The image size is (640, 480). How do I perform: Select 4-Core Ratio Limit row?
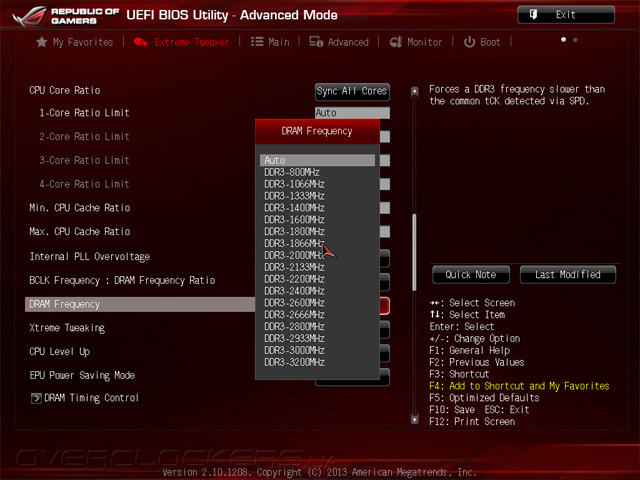[84, 184]
